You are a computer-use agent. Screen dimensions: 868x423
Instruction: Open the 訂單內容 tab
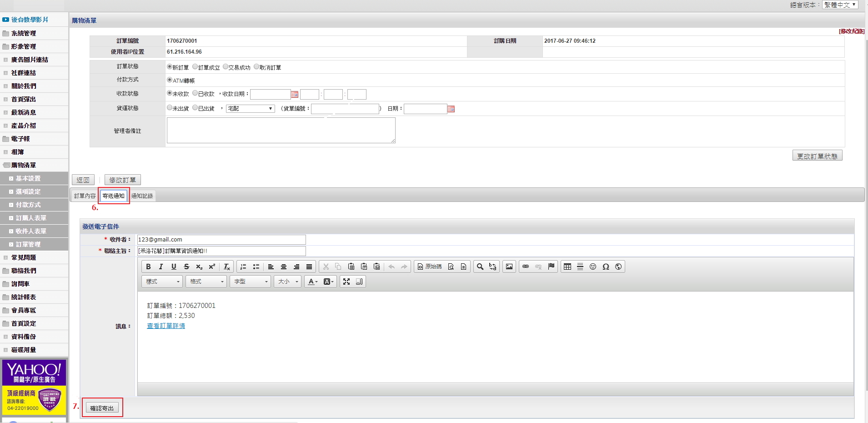click(x=85, y=196)
